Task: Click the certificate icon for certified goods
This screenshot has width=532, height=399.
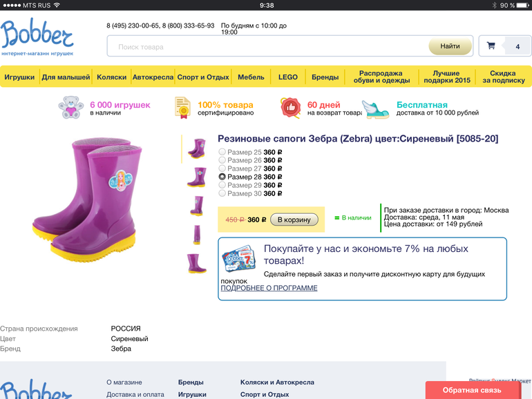Action: tap(182, 108)
